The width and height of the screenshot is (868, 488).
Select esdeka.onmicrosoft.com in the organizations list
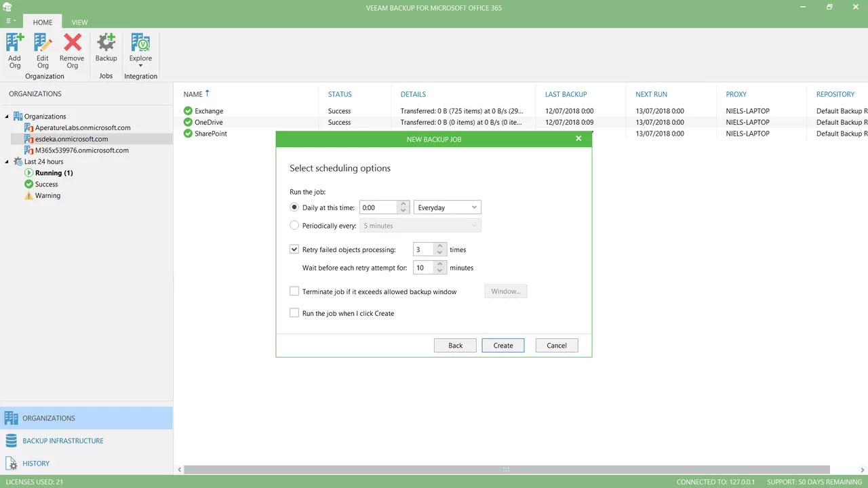71,139
